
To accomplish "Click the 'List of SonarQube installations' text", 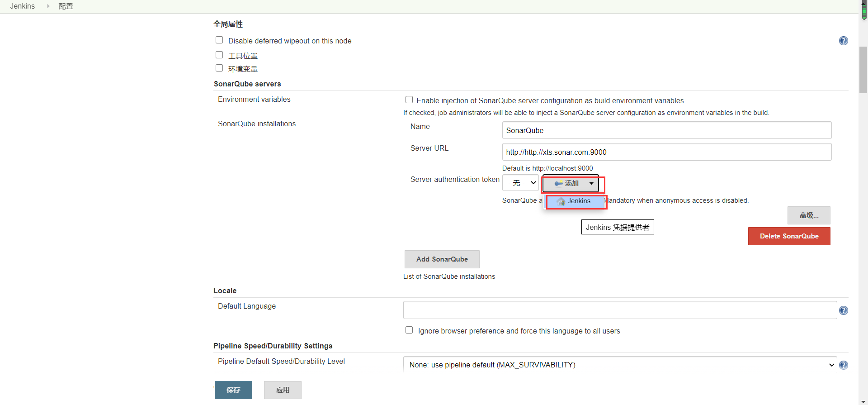I will pyautogui.click(x=449, y=276).
